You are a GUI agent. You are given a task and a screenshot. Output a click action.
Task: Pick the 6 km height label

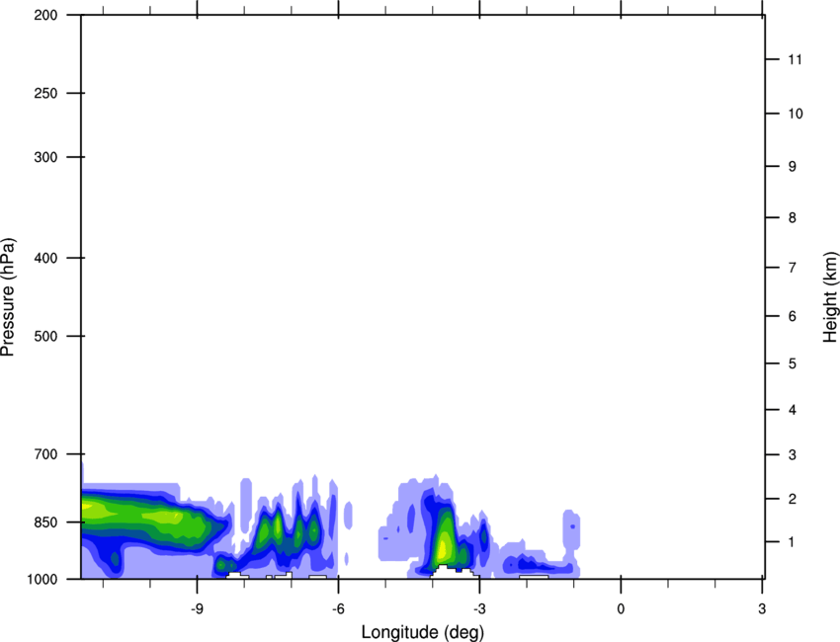tap(793, 316)
